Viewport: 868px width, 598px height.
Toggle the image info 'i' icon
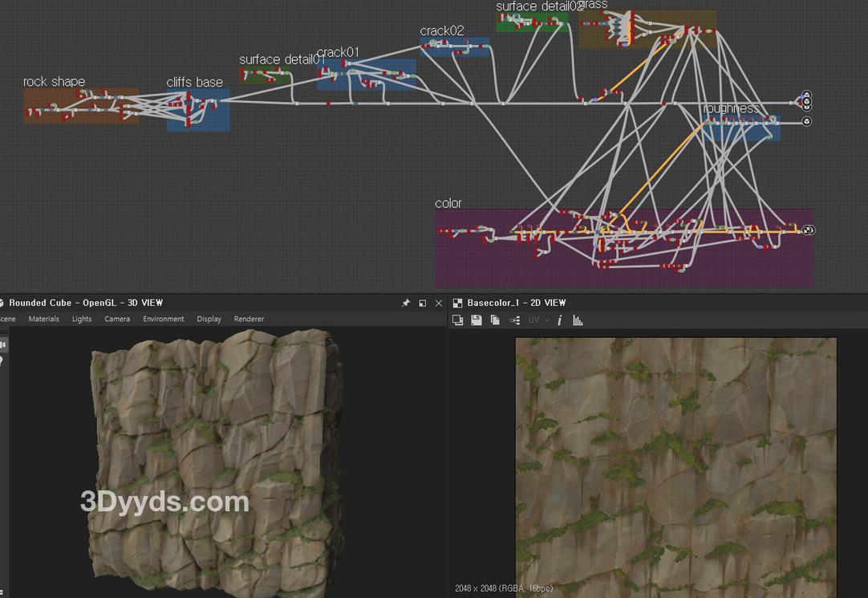click(560, 320)
